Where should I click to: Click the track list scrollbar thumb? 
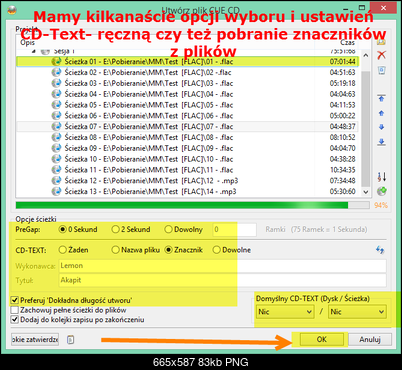pos(366,128)
